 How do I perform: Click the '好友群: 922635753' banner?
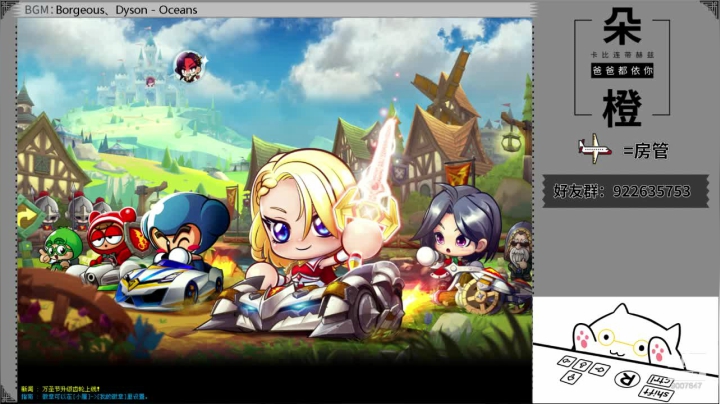(x=625, y=191)
